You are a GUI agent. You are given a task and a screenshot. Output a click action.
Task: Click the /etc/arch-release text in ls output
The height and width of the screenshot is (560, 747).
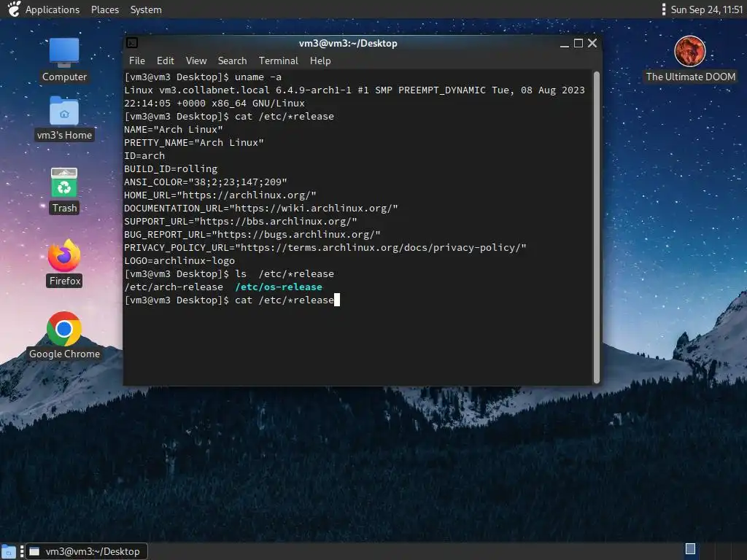(174, 287)
